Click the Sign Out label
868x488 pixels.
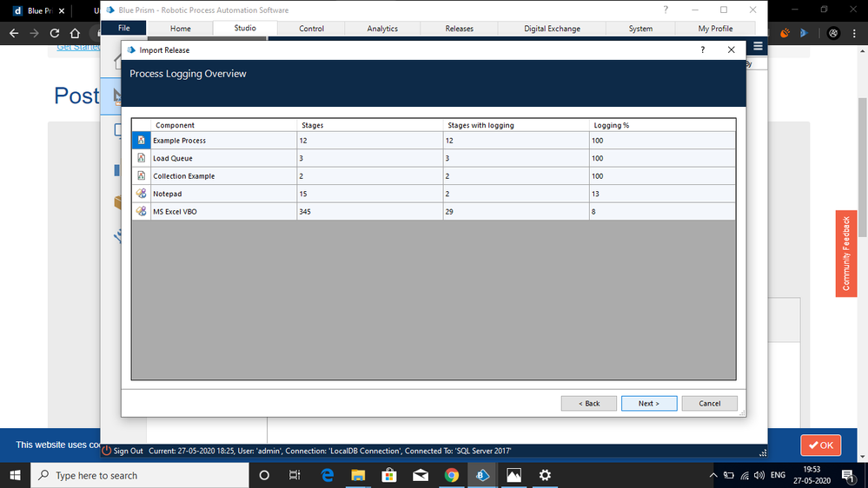coord(128,451)
